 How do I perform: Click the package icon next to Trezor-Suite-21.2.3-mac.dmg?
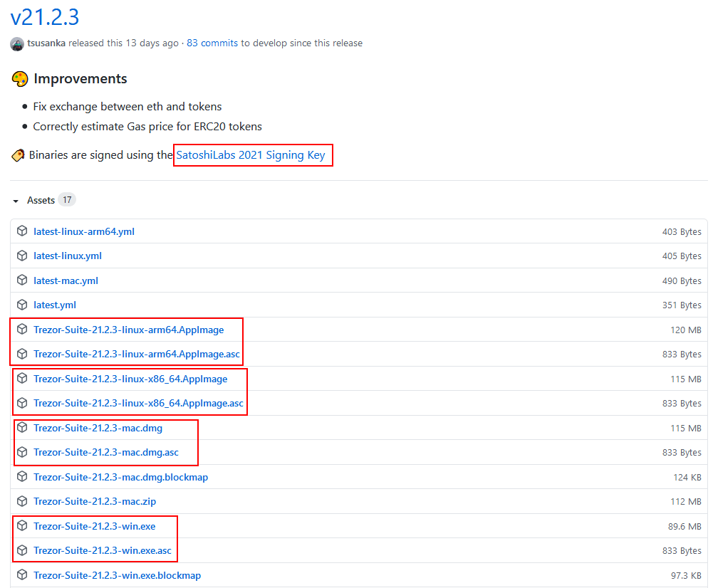tap(22, 428)
